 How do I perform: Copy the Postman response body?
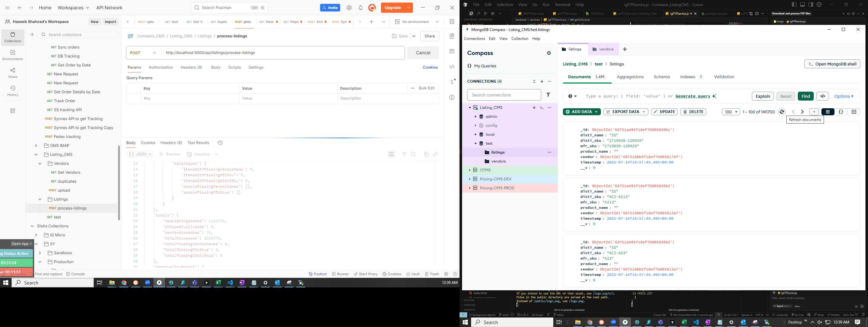426,154
